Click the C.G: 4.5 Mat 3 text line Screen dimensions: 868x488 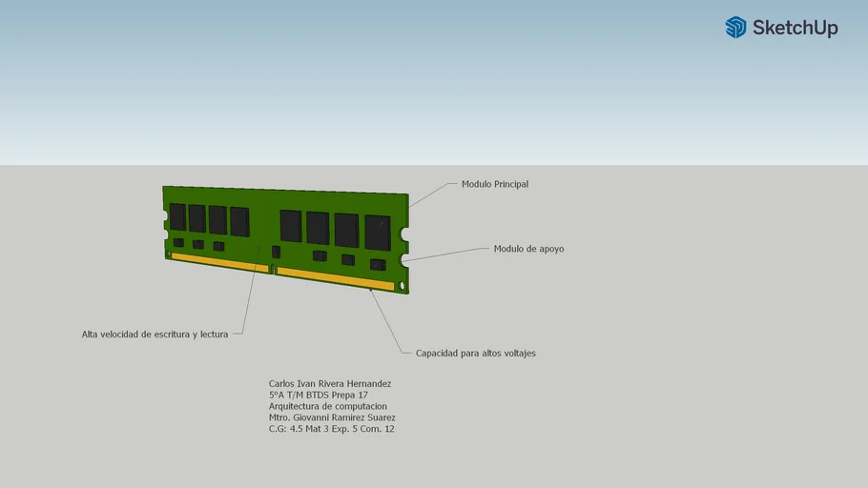click(x=331, y=429)
